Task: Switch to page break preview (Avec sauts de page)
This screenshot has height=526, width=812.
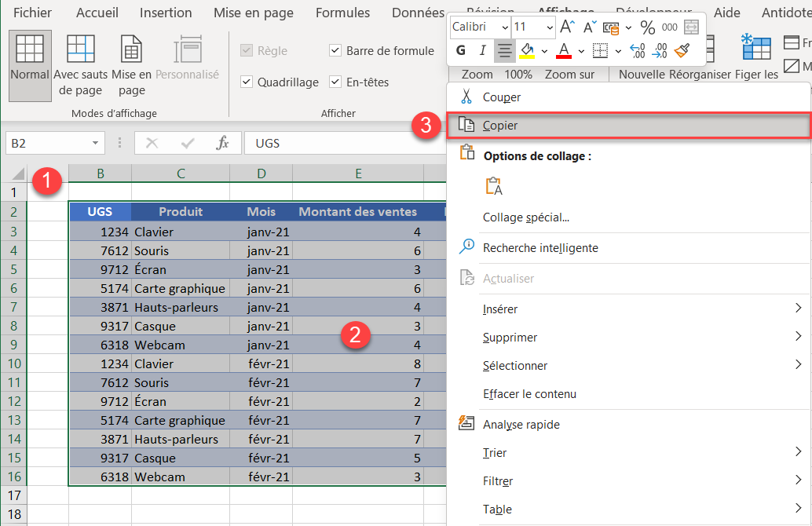Action: tap(80, 65)
